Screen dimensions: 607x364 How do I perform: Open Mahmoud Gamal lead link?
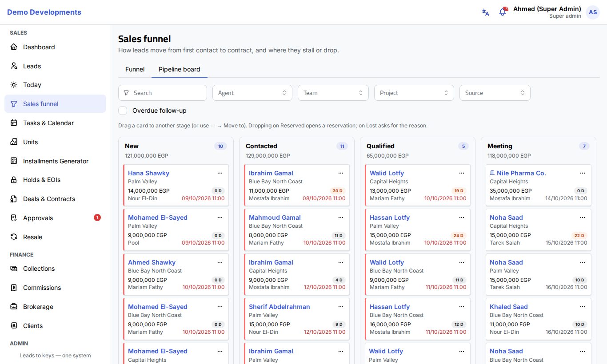pyautogui.click(x=275, y=218)
